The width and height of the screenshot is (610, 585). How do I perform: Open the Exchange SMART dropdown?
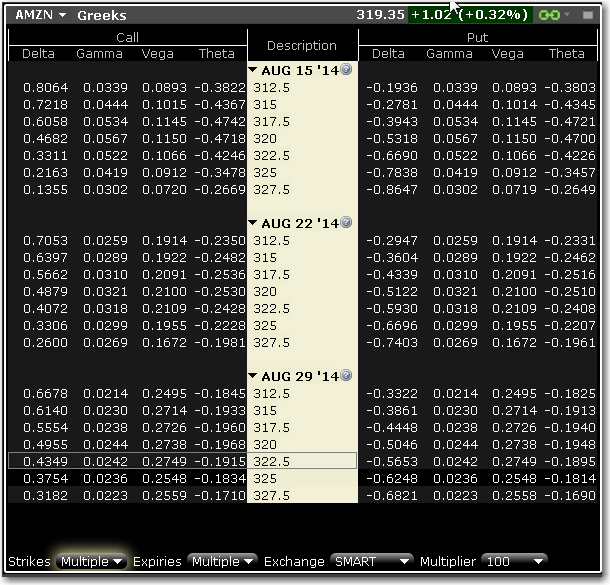pyautogui.click(x=372, y=561)
